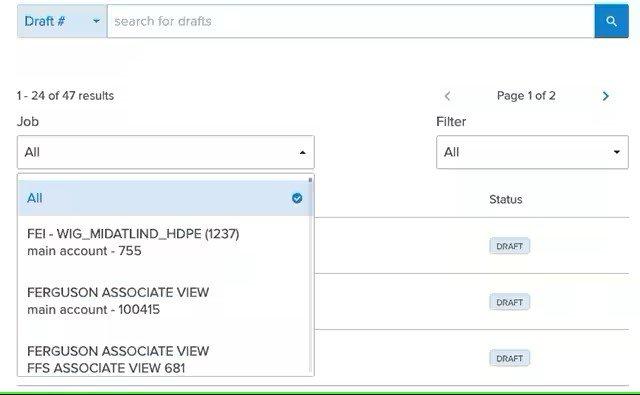Click the first DRAFT status badge
Image resolution: width=640 pixels, height=395 pixels.
[509, 246]
